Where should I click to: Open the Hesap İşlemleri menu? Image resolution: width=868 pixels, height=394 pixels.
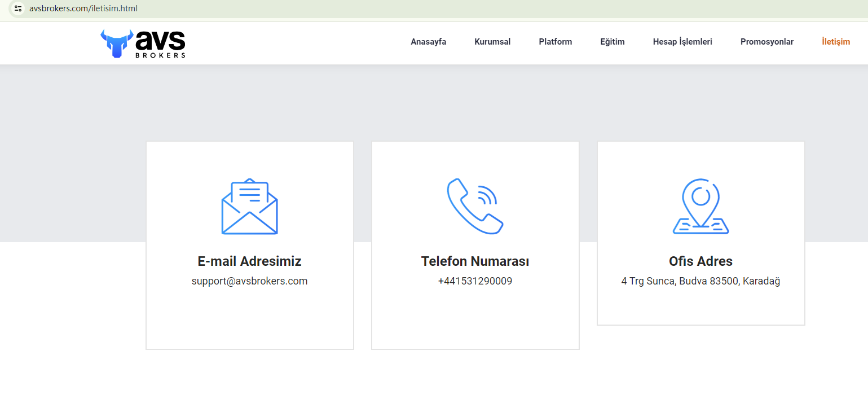point(682,42)
